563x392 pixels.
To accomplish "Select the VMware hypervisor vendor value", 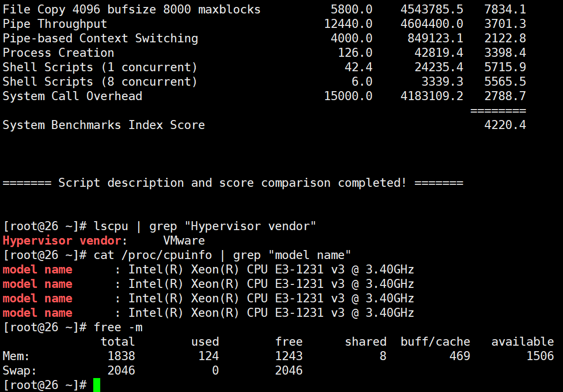I will click(x=184, y=241).
